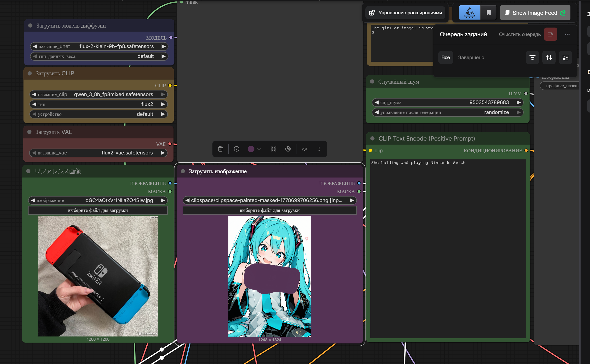Screen dimensions: 590x364
Task: Open Управление расширениями
Action: (405, 12)
